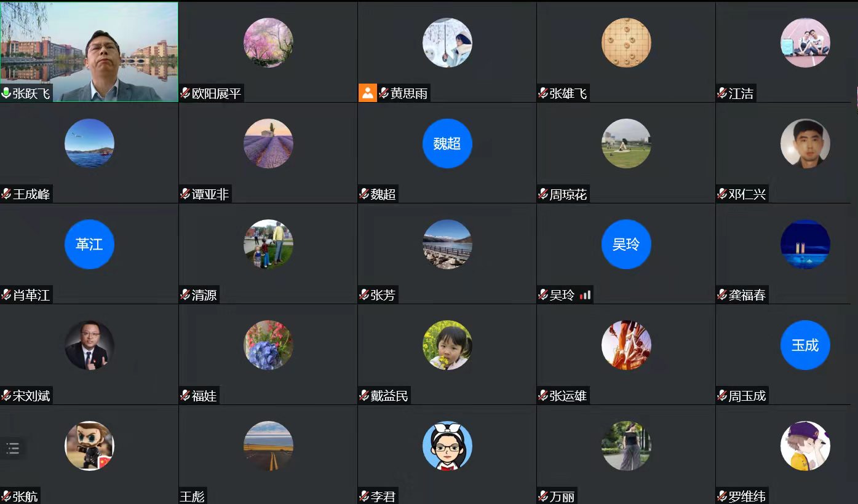The image size is (858, 504).
Task: Select the baby photo avatar of 戴益民
Action: [447, 345]
